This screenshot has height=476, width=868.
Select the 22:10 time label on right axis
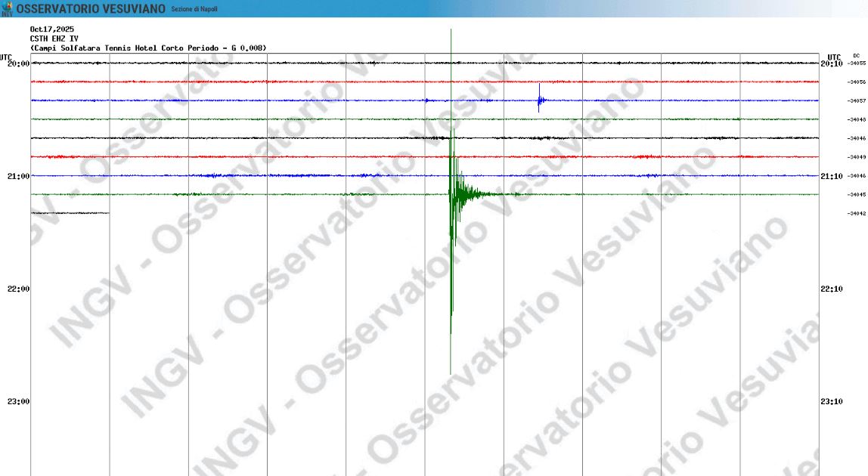point(832,289)
